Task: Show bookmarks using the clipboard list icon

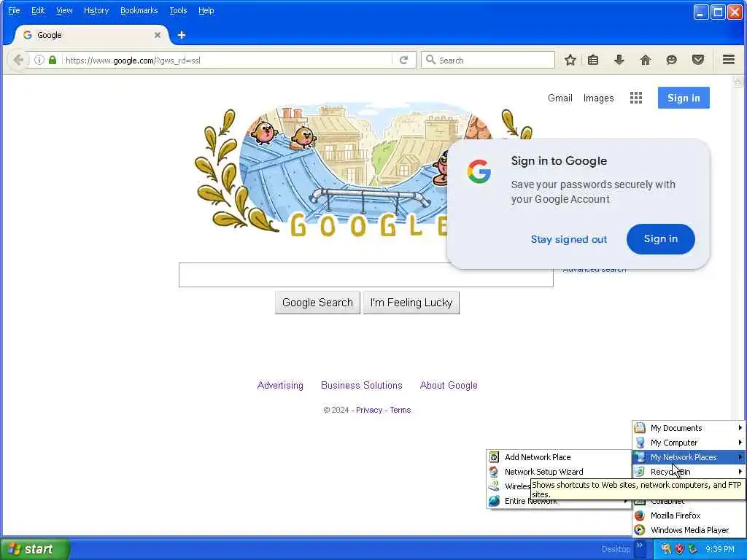Action: (x=593, y=60)
